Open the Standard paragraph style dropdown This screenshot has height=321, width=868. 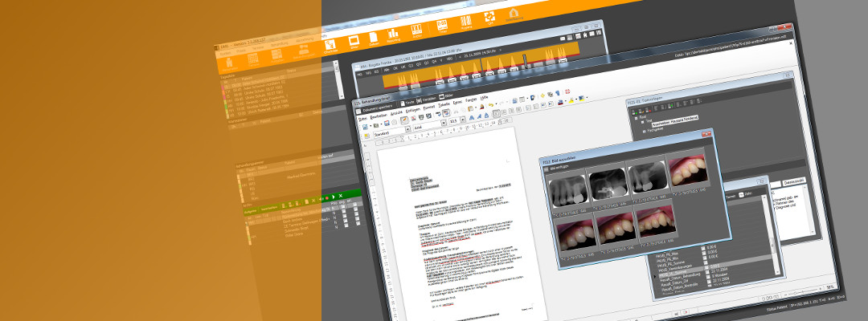click(408, 128)
